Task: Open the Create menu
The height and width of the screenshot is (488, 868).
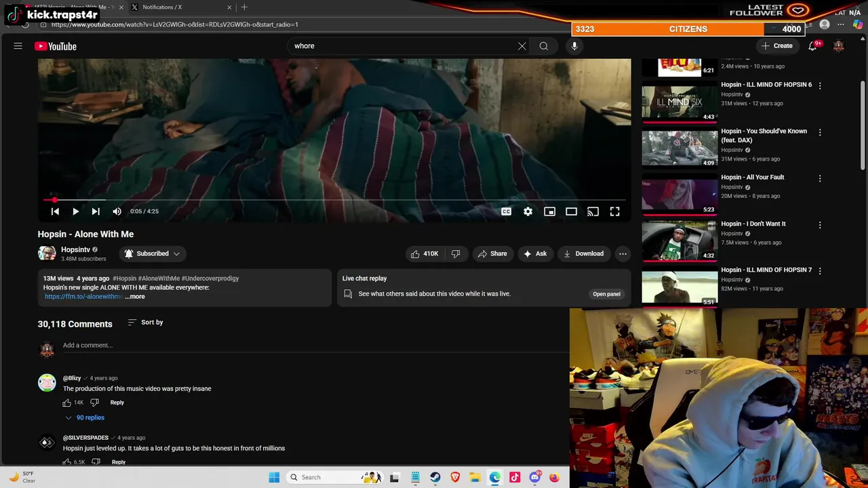Action: click(777, 46)
